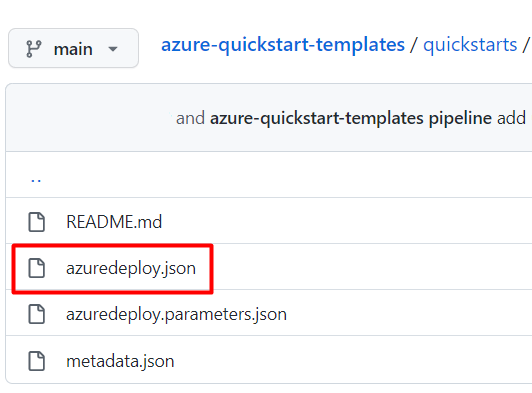Open the README.md file
532x393 pixels.
[114, 222]
